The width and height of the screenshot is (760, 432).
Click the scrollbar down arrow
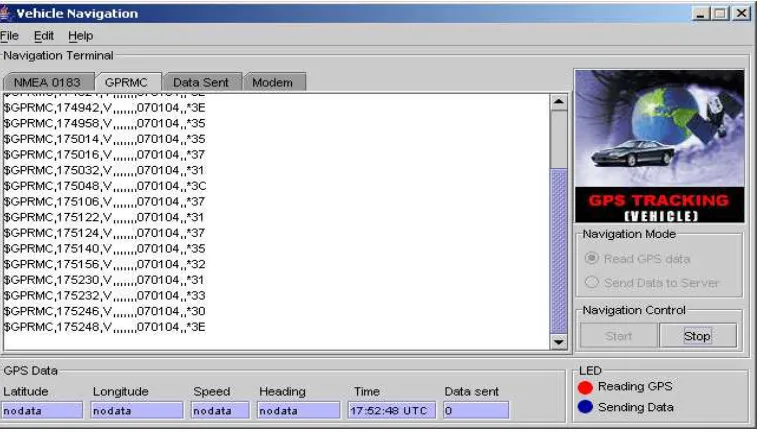(558, 342)
